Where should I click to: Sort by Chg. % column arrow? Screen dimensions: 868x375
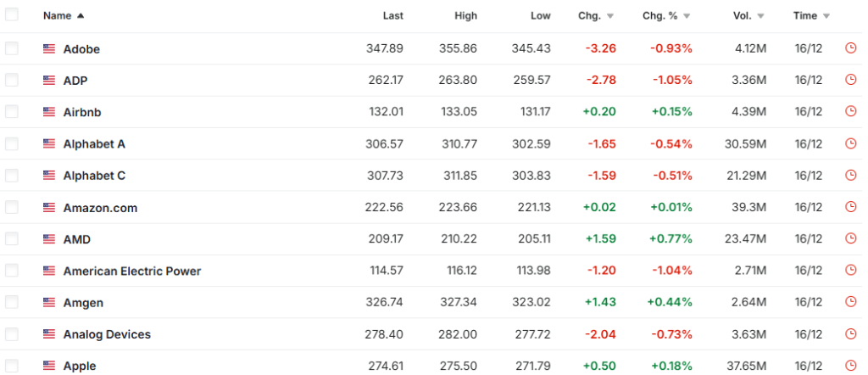click(x=687, y=16)
